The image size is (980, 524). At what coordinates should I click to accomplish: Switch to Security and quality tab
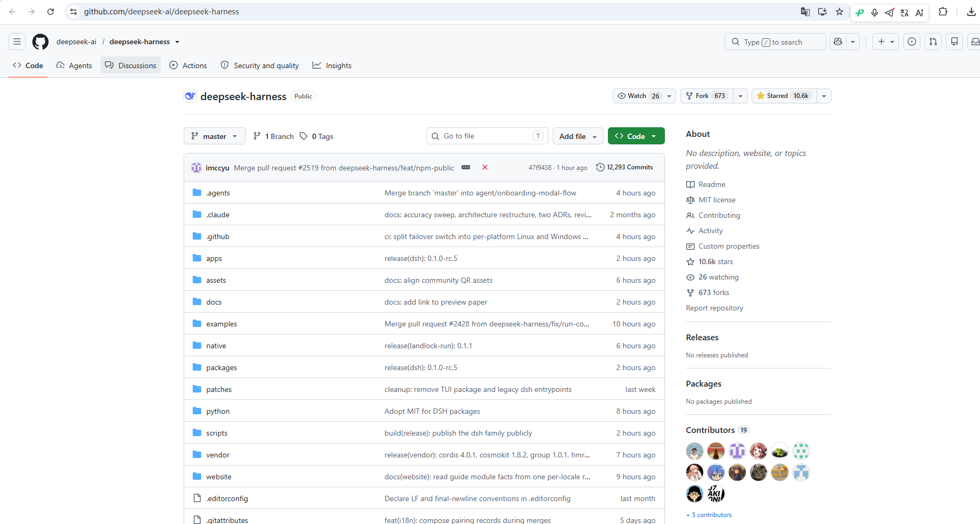click(x=260, y=65)
